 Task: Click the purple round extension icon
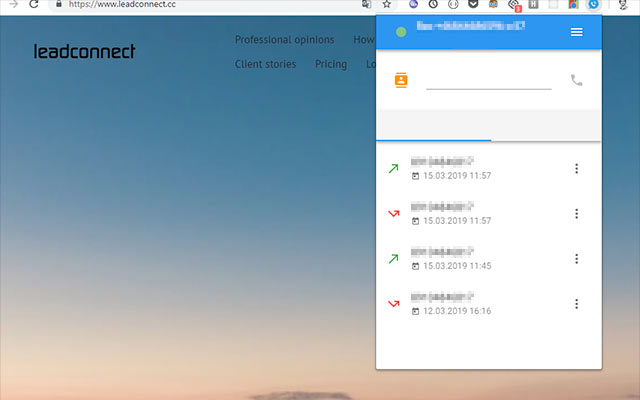click(413, 4)
